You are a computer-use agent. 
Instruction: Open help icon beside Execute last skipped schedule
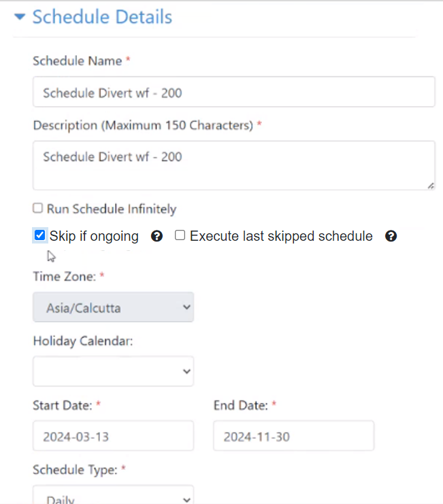pyautogui.click(x=391, y=236)
